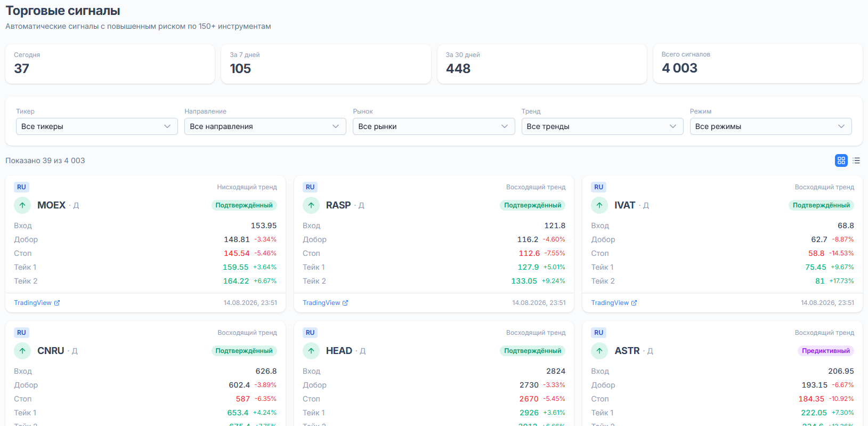Expand the Все направления dropdown
868x426 pixels.
[265, 126]
